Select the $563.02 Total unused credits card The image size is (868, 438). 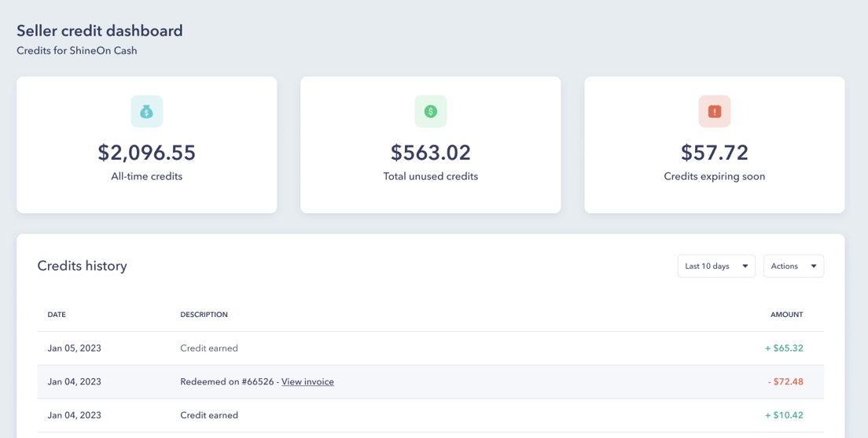click(x=431, y=145)
